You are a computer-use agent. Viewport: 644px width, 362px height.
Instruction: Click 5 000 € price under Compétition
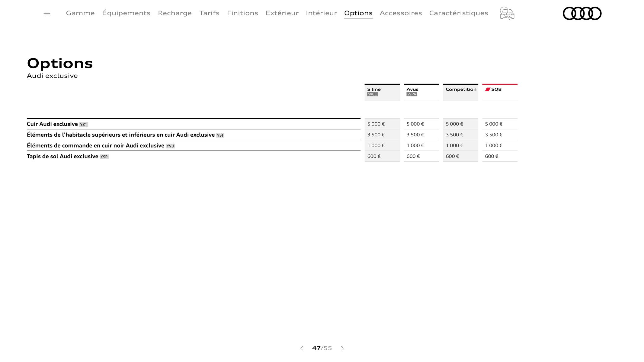[x=454, y=124]
